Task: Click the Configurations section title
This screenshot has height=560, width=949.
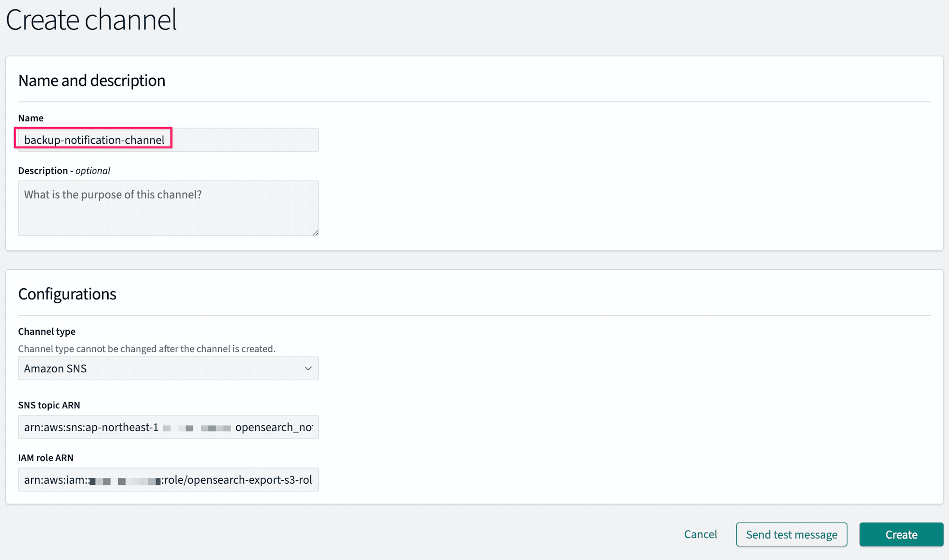Action: pyautogui.click(x=67, y=294)
